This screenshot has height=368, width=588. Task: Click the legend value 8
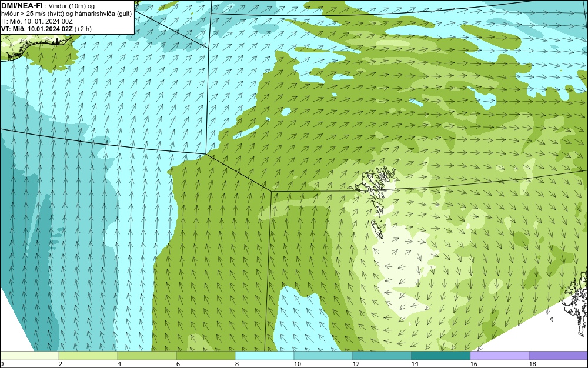(x=236, y=364)
